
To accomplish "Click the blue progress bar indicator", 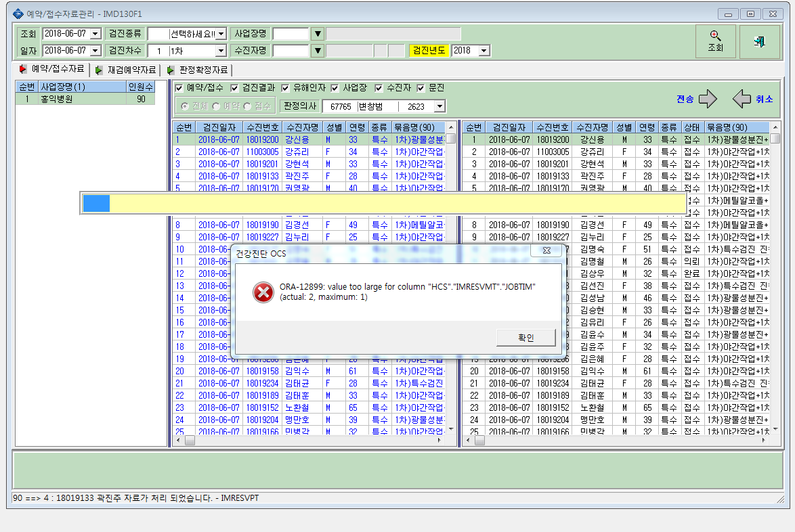I will [96, 203].
